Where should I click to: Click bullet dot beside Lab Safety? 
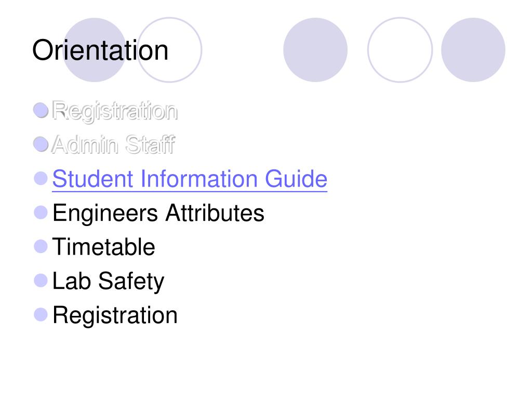pyautogui.click(x=41, y=280)
